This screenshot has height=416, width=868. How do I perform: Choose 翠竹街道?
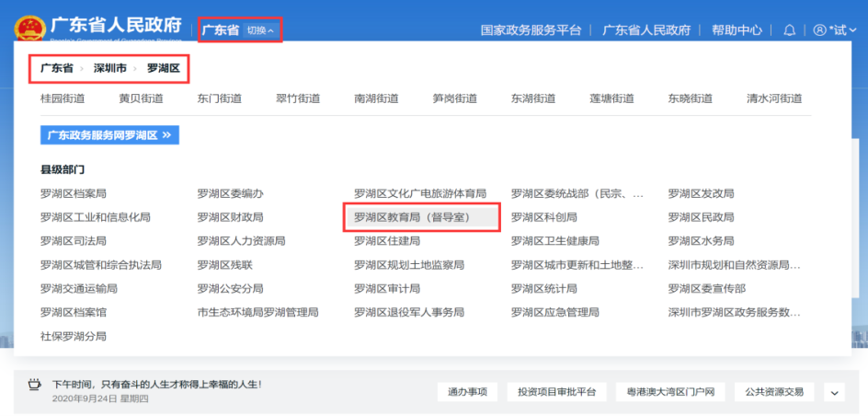click(298, 99)
